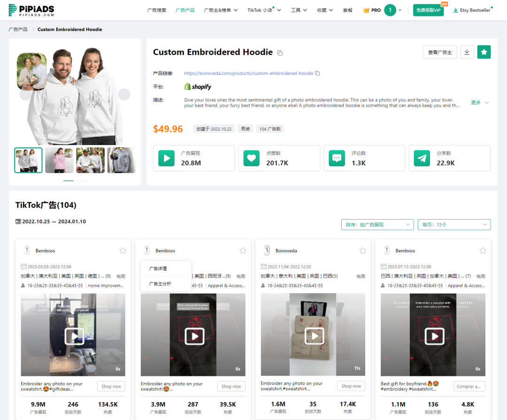The width and height of the screenshot is (507, 420).
Task: Copy the product link with copy icon
Action: pos(317,73)
